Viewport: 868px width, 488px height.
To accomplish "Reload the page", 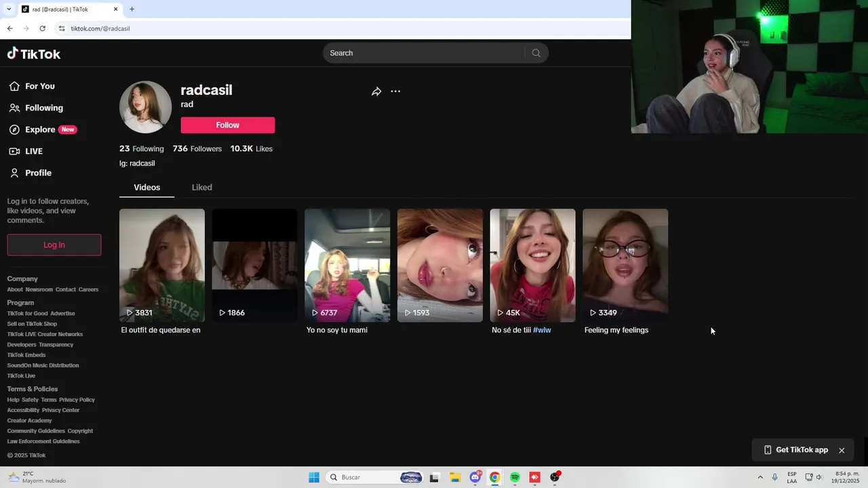I will (x=42, y=28).
